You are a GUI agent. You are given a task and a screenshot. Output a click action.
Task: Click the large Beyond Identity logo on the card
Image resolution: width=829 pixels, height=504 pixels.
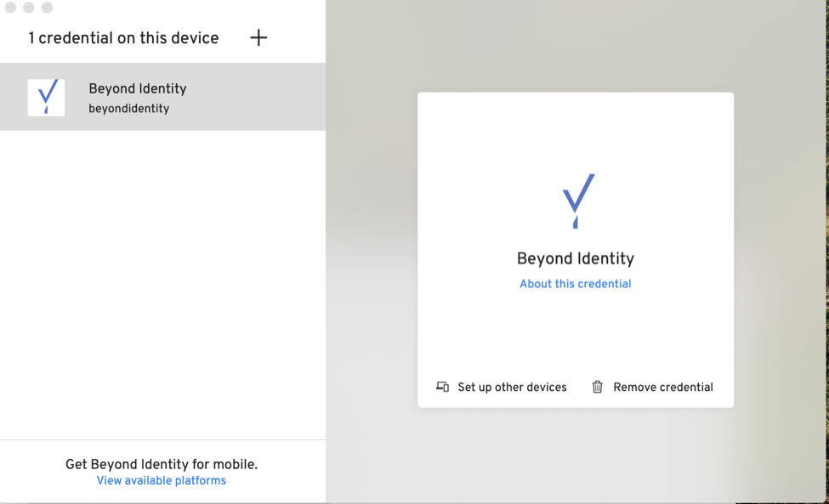tap(577, 201)
